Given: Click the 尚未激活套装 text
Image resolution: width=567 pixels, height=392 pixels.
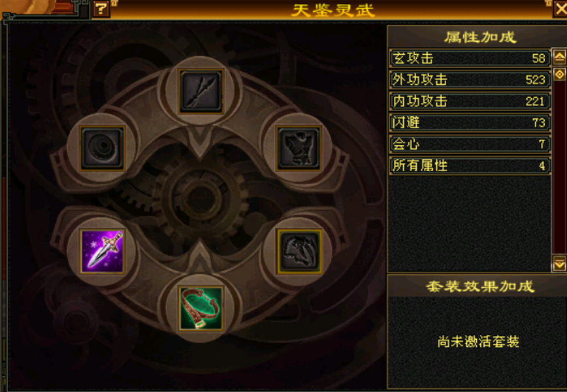Looking at the screenshot, I should click(478, 342).
